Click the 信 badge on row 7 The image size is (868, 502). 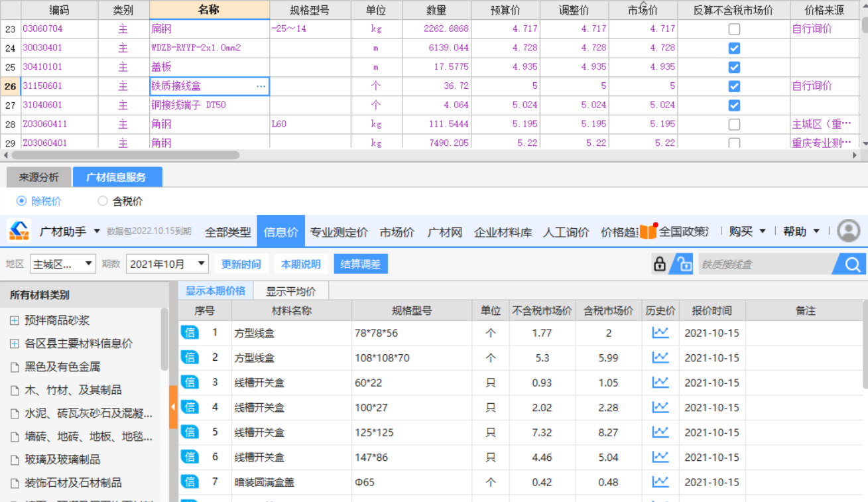tap(190, 481)
